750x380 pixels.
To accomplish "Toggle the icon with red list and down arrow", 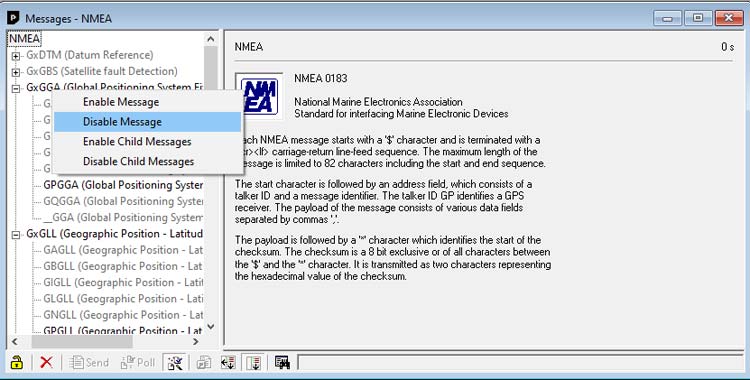I will pyautogui.click(x=253, y=362).
